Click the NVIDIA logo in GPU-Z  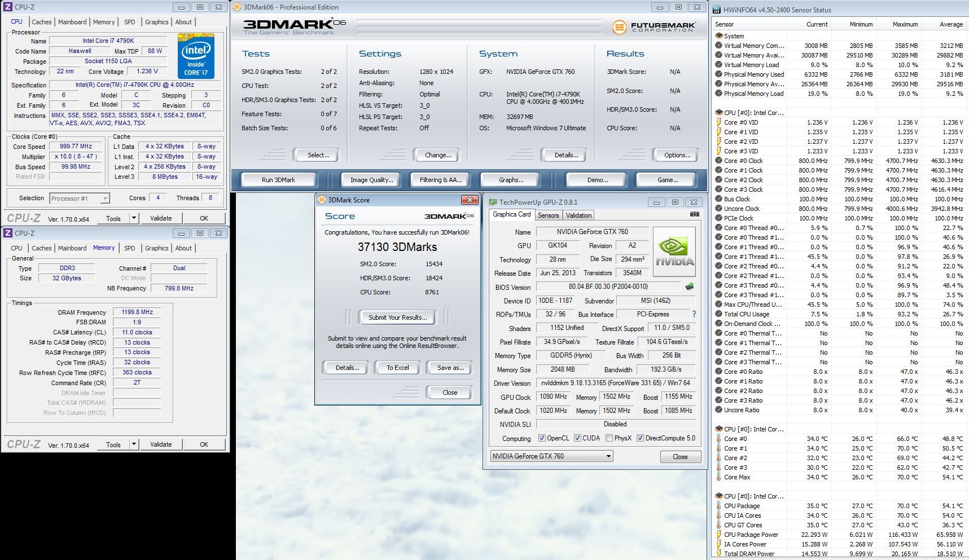coord(674,252)
